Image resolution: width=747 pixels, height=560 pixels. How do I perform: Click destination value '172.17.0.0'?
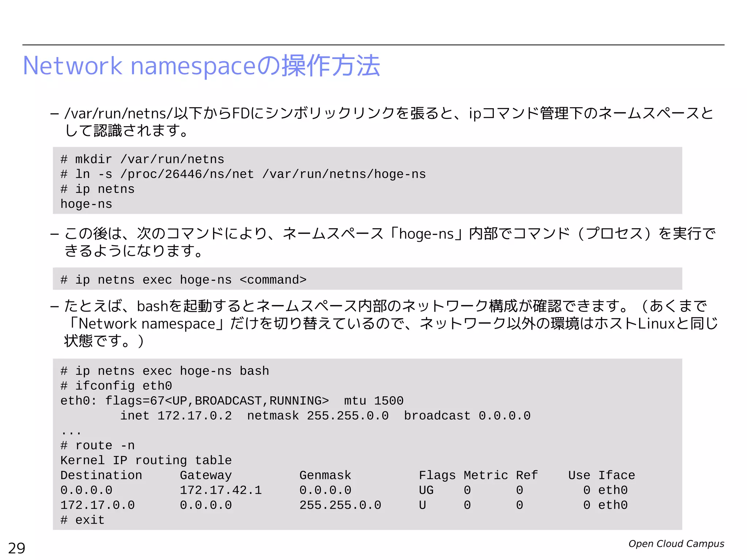click(x=97, y=505)
